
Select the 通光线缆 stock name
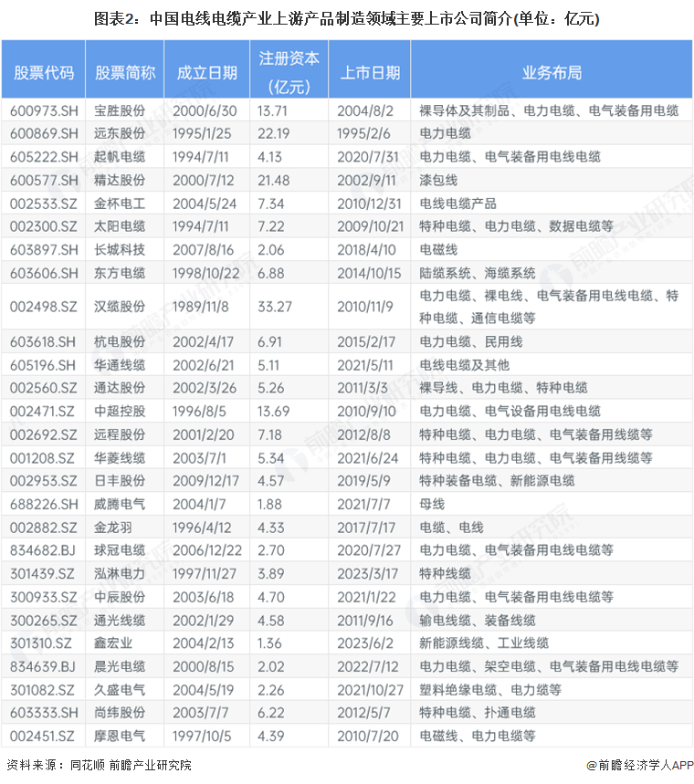[120, 621]
